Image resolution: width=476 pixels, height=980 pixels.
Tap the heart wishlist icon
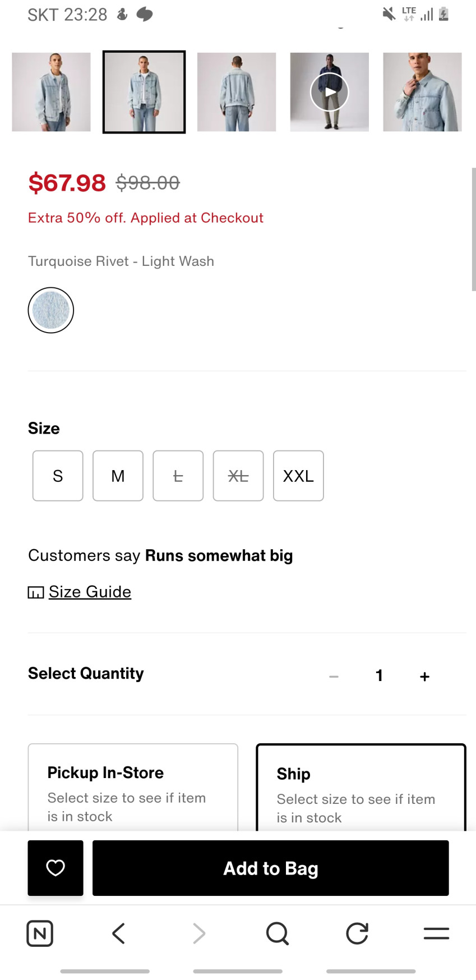coord(56,868)
